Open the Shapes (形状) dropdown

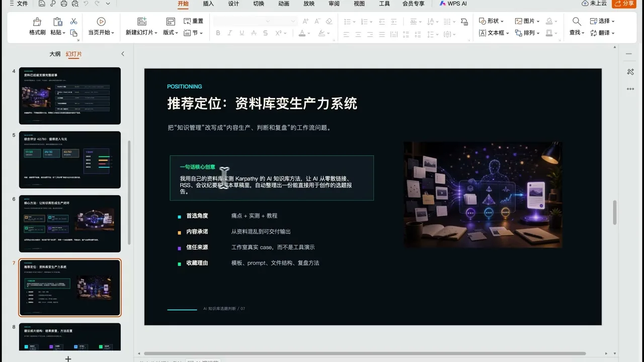coord(491,21)
